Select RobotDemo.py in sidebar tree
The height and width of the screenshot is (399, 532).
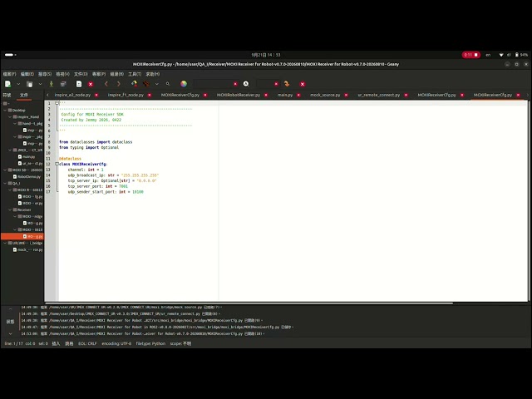pyautogui.click(x=27, y=177)
